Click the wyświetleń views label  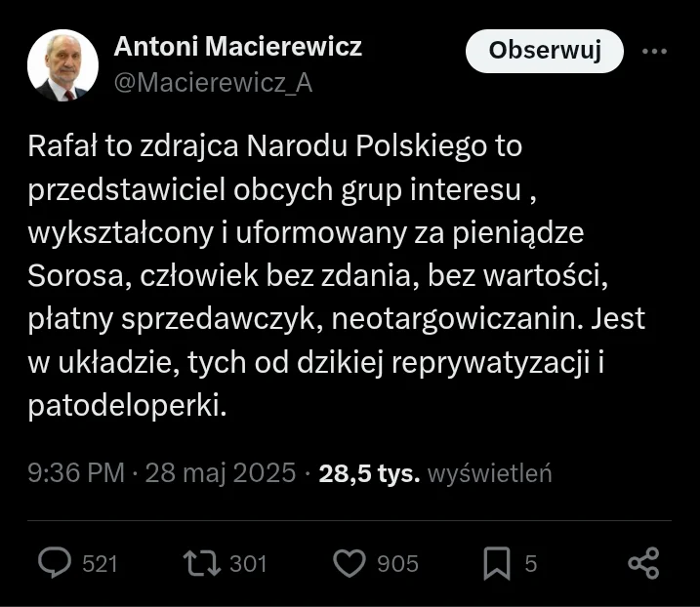click(491, 473)
